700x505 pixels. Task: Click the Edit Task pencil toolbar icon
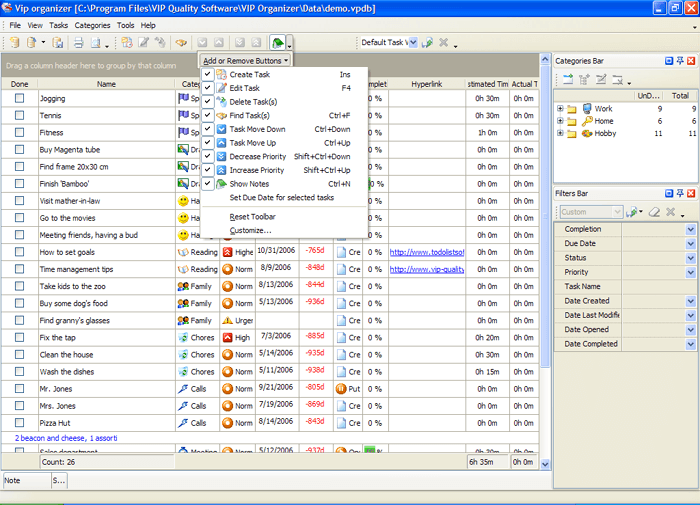143,43
